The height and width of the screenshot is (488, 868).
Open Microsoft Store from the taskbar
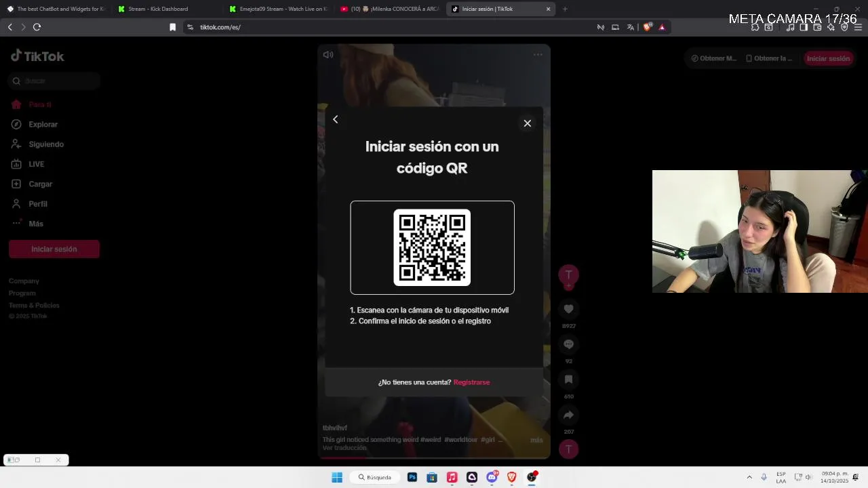(x=432, y=477)
